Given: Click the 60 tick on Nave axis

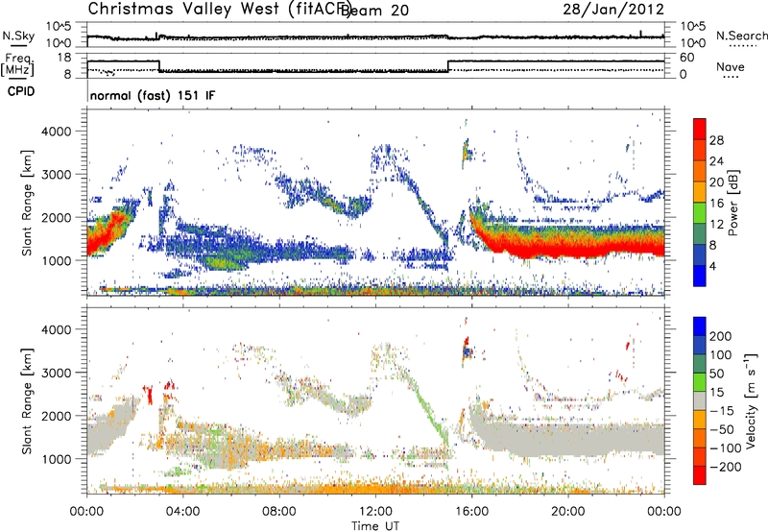Looking at the screenshot, I should 687,58.
